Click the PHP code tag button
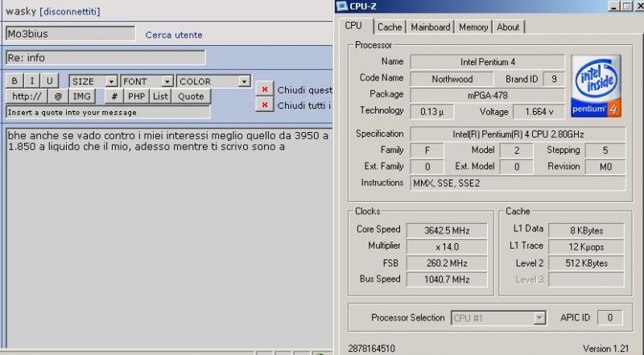This screenshot has width=644, height=355. click(137, 97)
